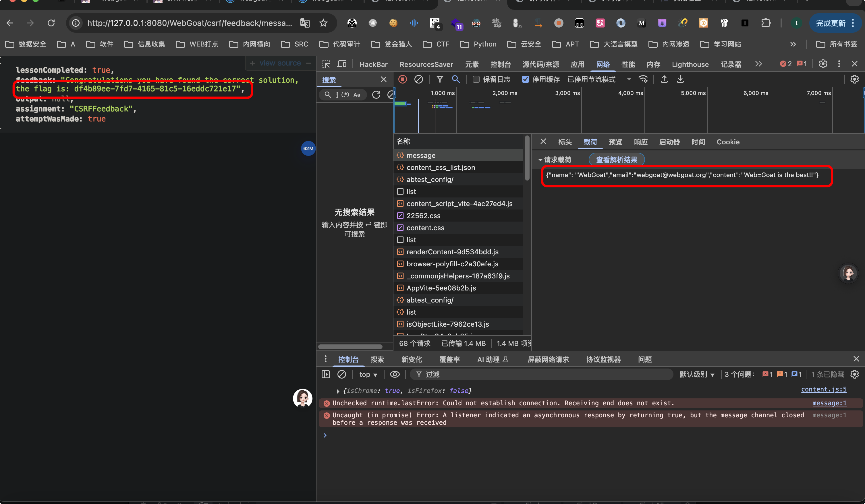865x504 pixels.
Task: Open the 默认级别 log level dropdown
Action: point(697,374)
